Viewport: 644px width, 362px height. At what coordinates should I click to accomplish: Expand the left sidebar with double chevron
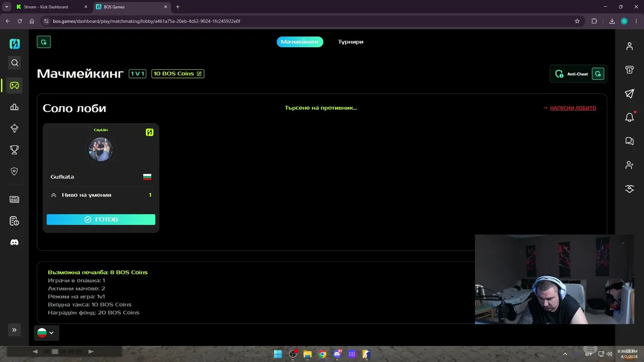pyautogui.click(x=14, y=330)
